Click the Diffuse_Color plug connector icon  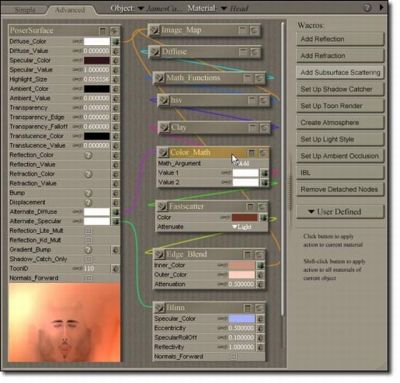[x=116, y=42]
